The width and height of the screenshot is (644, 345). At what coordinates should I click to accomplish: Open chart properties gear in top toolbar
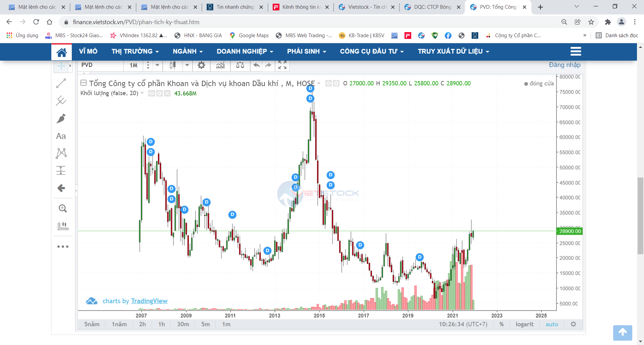tap(201, 65)
